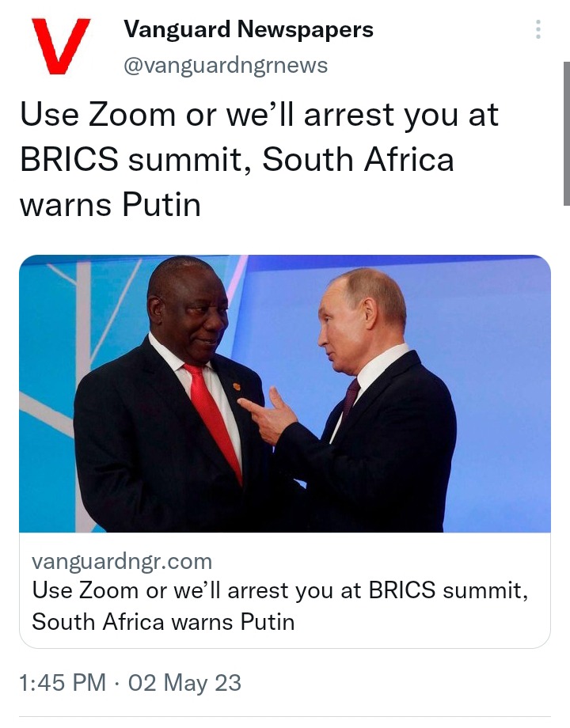Click the word BRICS in the tweet text
Image resolution: width=570 pixels, height=728 pixels.
click(69, 159)
